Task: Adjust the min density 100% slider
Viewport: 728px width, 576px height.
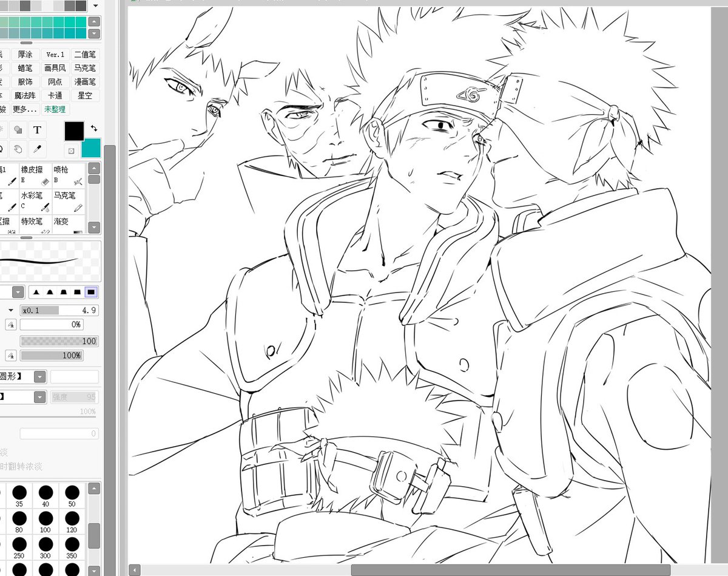Action: click(x=52, y=355)
